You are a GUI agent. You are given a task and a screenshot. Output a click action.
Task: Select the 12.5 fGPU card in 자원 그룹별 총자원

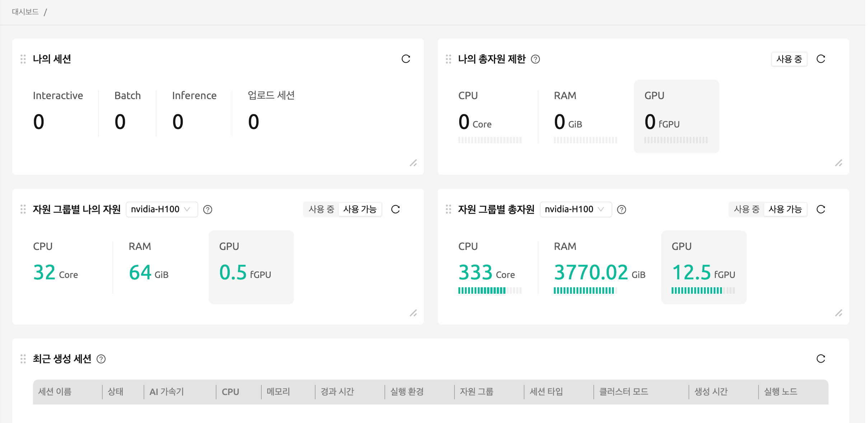click(x=704, y=267)
